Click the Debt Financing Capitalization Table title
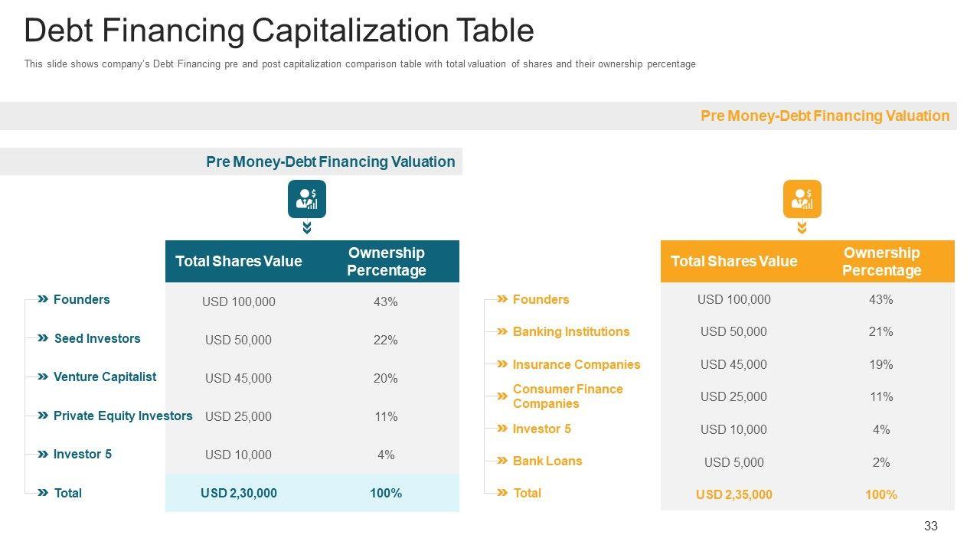 pyautogui.click(x=279, y=31)
